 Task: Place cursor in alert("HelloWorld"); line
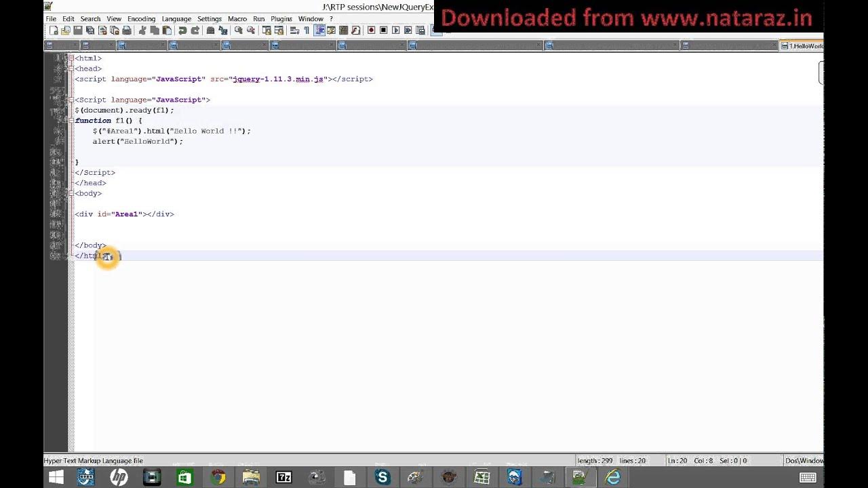click(x=138, y=141)
